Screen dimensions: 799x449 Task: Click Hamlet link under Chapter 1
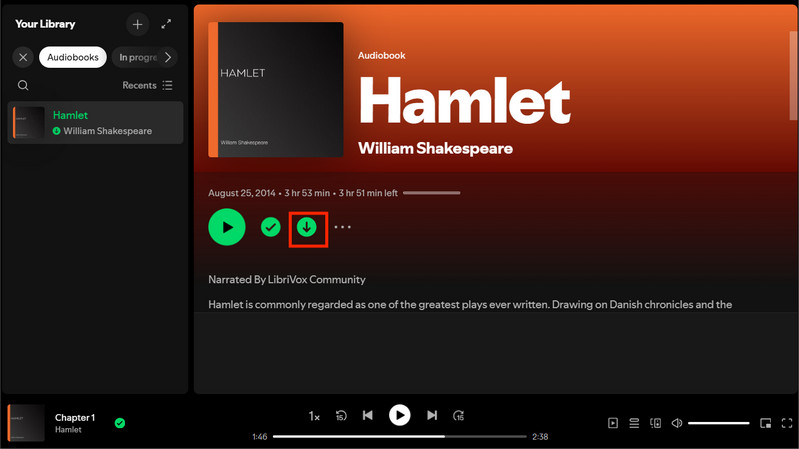[x=68, y=430]
